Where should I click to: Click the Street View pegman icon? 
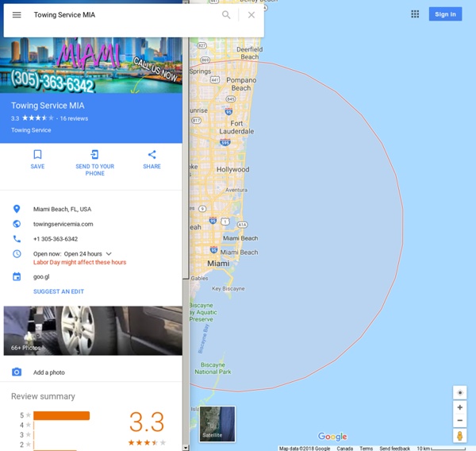point(460,436)
